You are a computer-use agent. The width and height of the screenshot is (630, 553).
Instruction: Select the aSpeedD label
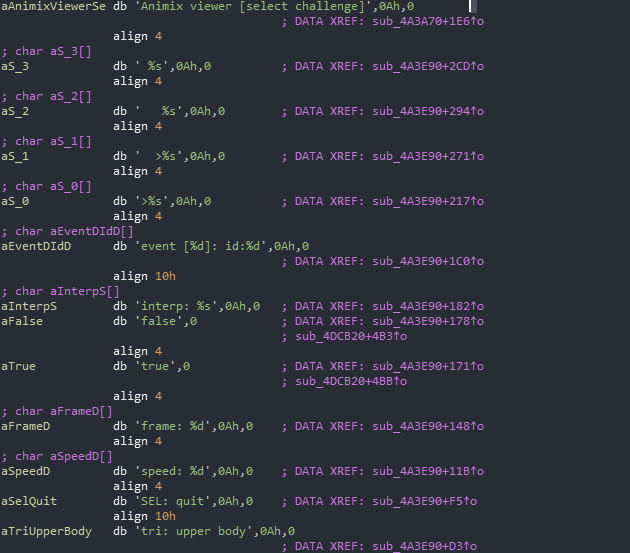coord(26,471)
